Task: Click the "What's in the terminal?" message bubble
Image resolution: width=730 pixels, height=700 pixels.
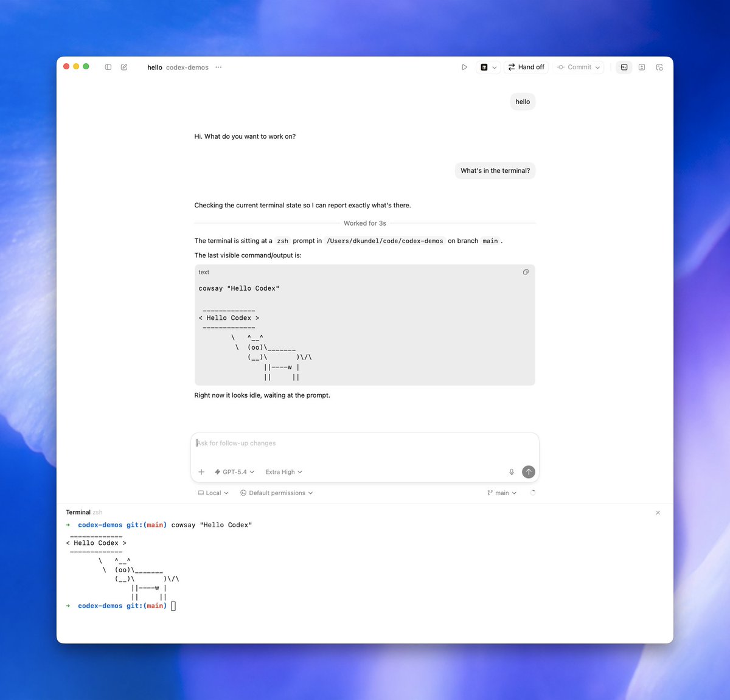Action: (495, 171)
